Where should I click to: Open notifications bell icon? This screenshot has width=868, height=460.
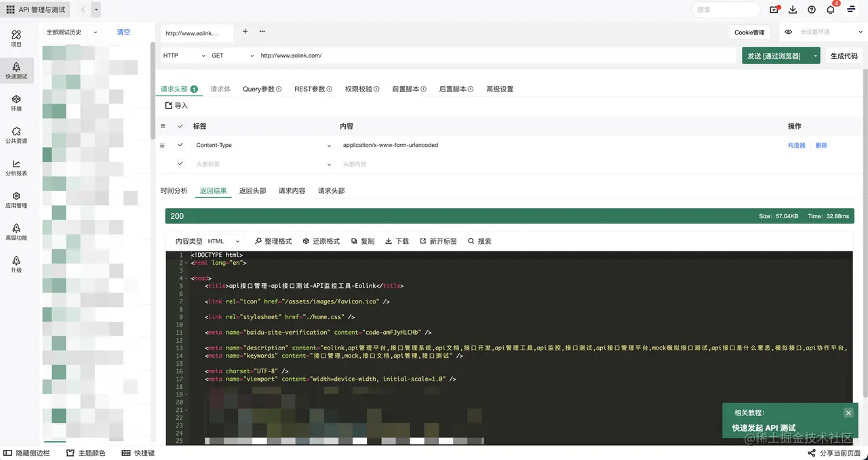[x=831, y=9]
